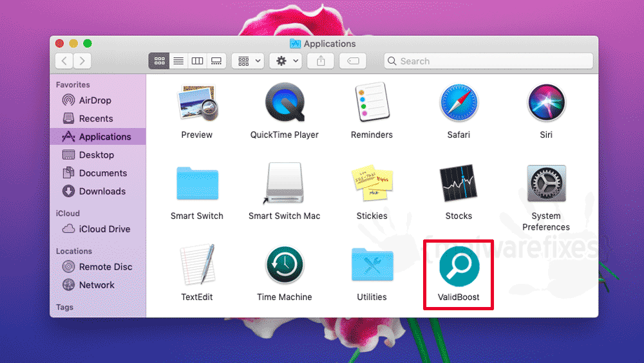Click the "System Preferences" name label
Screen dimensions: 644x363
[546, 222]
